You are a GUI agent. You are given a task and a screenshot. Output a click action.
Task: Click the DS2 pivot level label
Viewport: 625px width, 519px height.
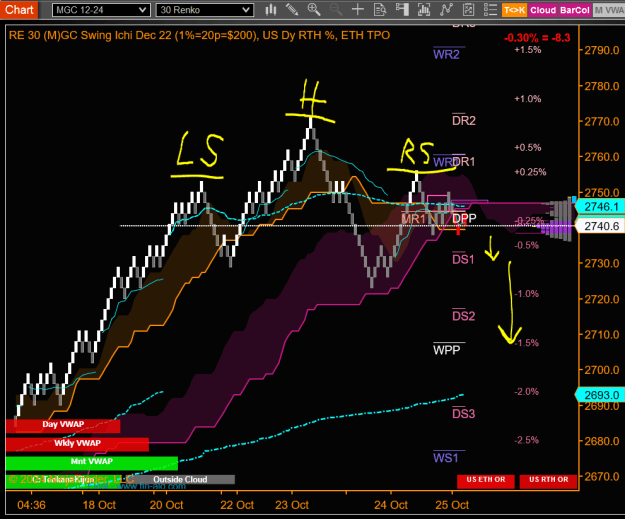[x=463, y=316]
